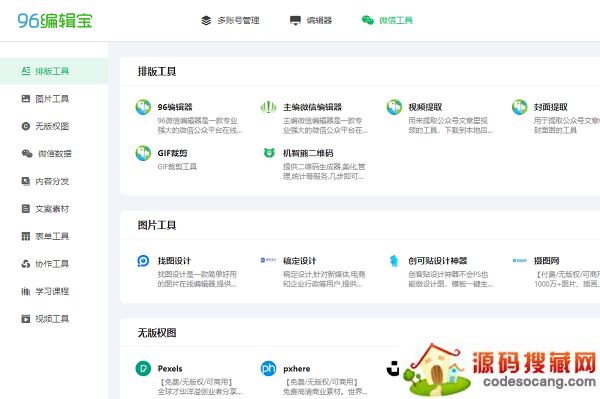Open 多账号管理 in top navigation
Viewport: 600px width, 399px height.
[238, 20]
